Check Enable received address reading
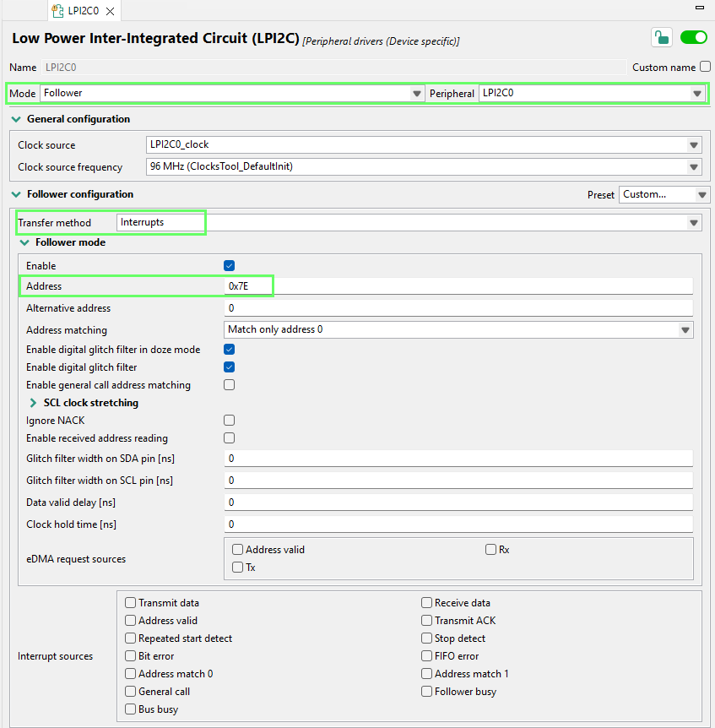 coord(230,437)
